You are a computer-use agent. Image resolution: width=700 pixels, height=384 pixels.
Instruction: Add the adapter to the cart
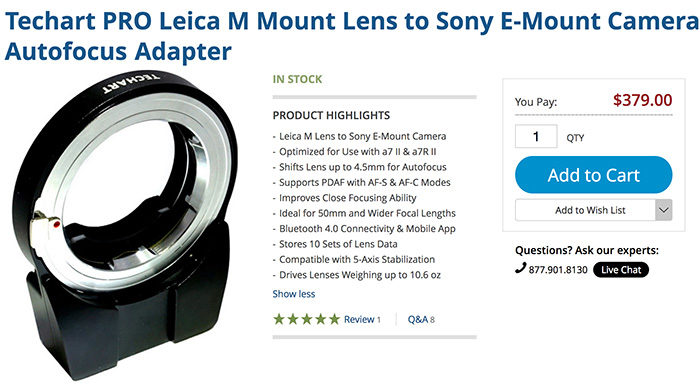(593, 175)
